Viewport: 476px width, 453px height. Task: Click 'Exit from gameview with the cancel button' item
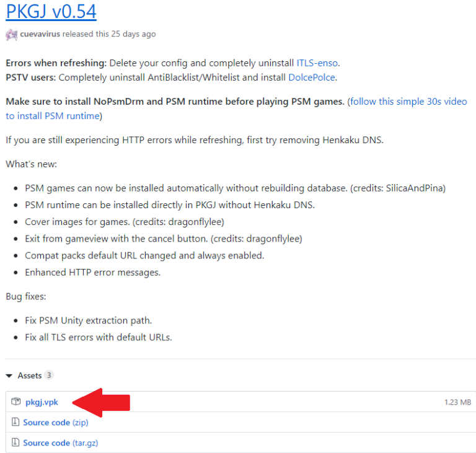pos(164,239)
